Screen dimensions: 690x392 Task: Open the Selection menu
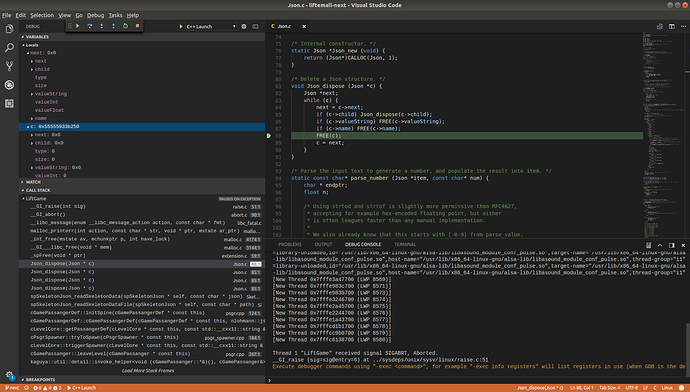click(42, 15)
